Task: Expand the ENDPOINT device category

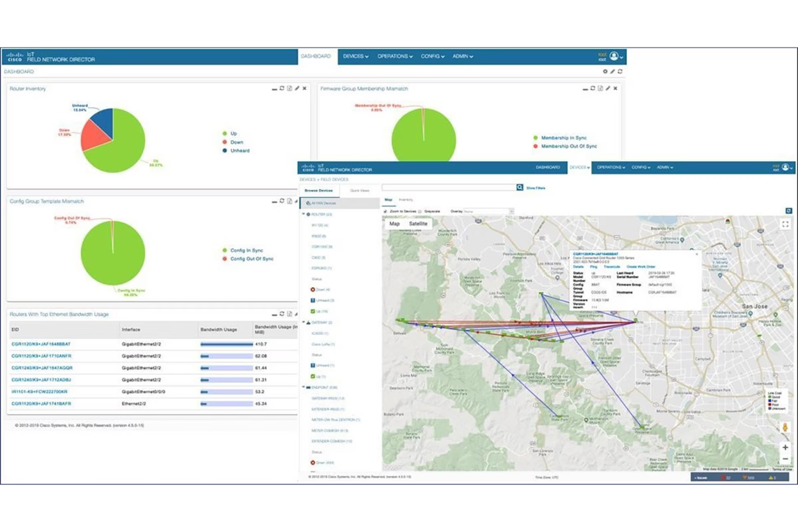Action: click(x=304, y=386)
